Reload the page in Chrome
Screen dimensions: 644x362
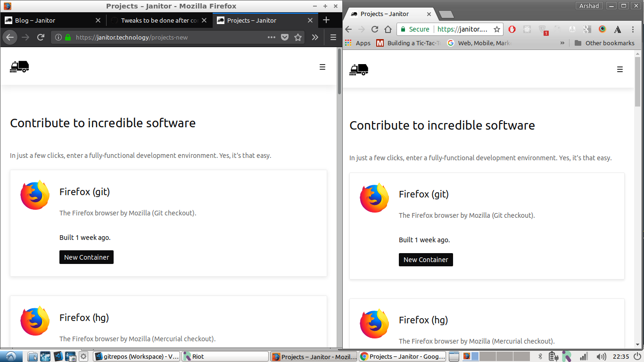(375, 29)
